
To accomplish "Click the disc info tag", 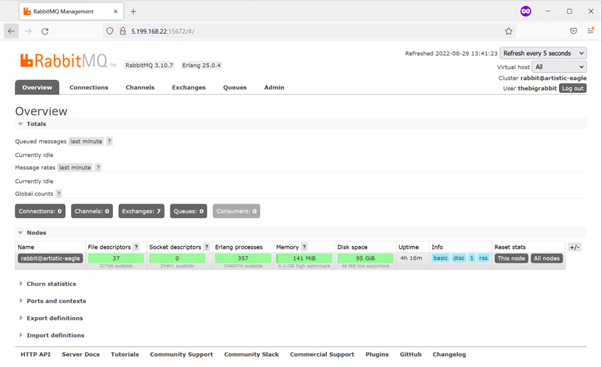I will coord(458,258).
